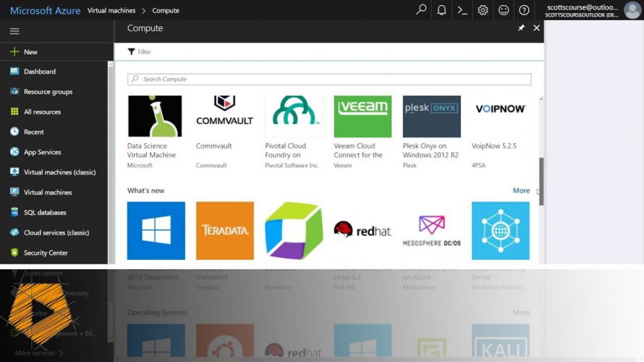The image size is (644, 362).
Task: Click the All resources grid icon
Action: pyautogui.click(x=14, y=111)
